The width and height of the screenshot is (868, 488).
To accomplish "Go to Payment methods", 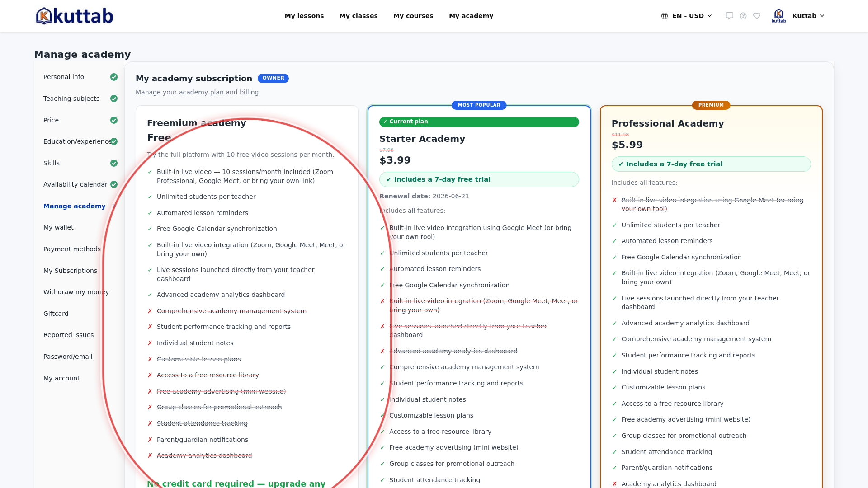I will 72,249.
